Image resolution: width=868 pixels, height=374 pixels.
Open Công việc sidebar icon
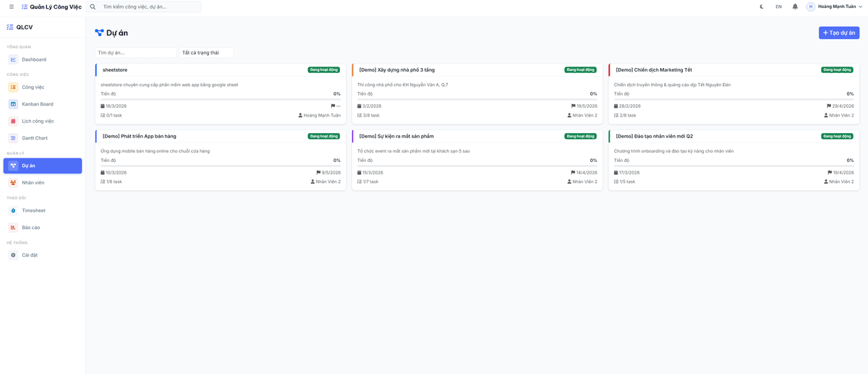pyautogui.click(x=13, y=87)
